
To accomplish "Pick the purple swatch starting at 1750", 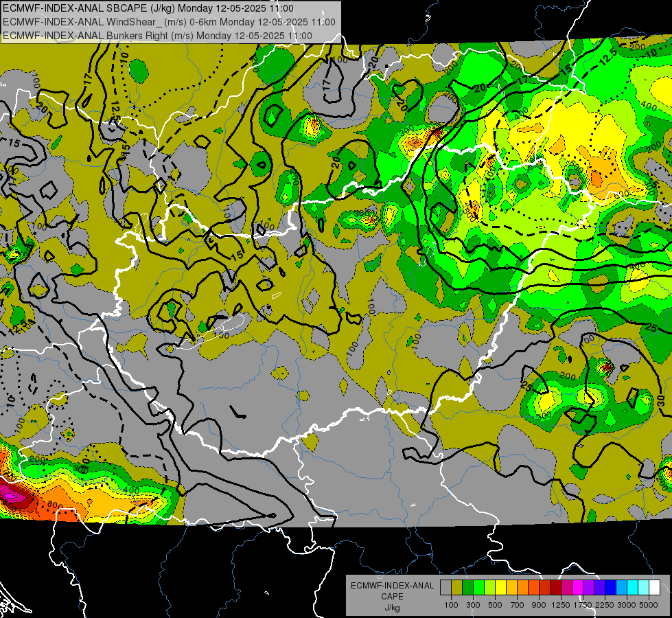I will point(589,588).
